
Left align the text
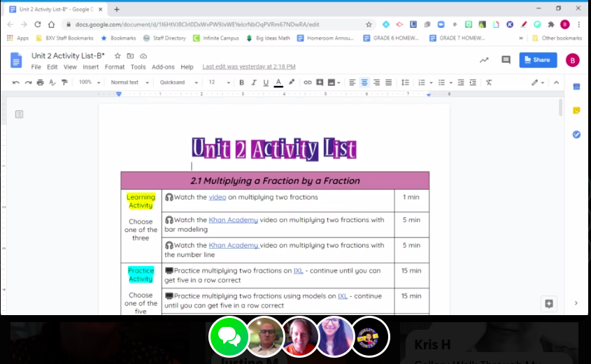point(352,82)
